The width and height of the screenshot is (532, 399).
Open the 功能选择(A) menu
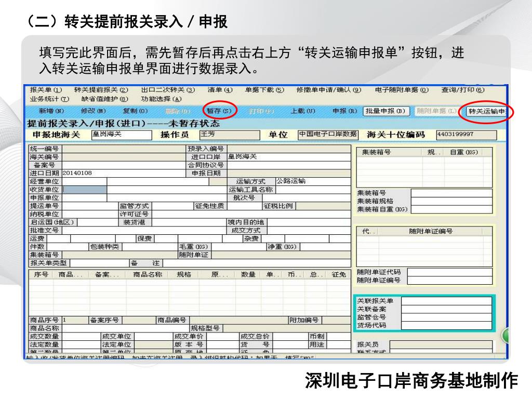[x=161, y=99]
